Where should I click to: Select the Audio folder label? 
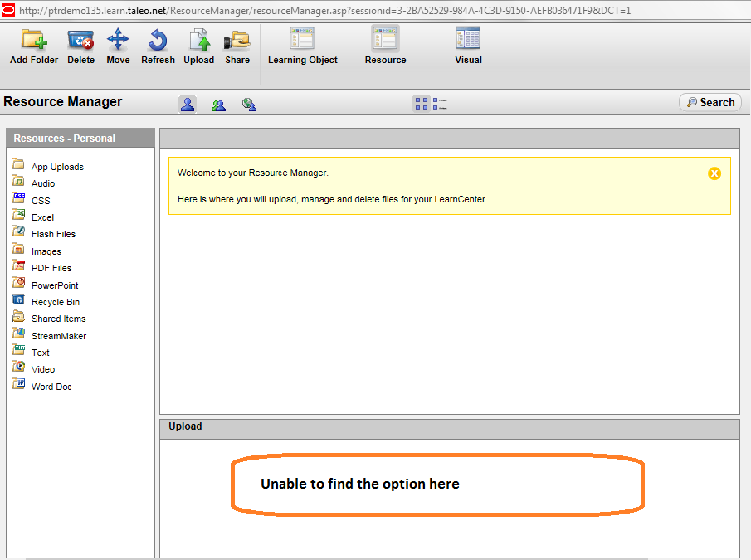[x=43, y=184]
